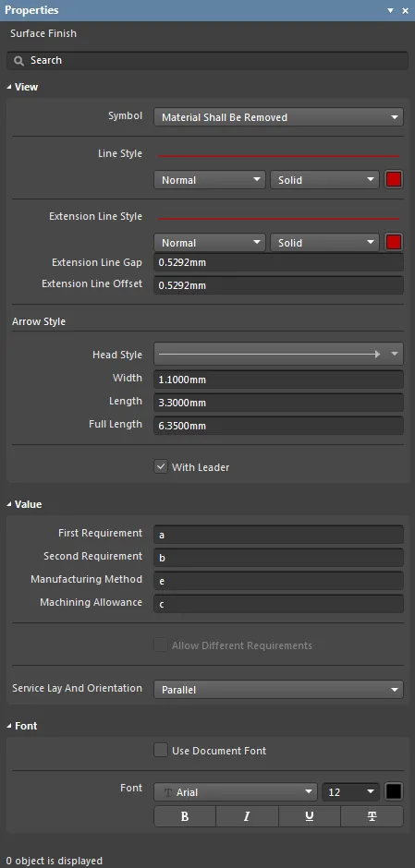Screen dimensions: 415x868
Task: Toggle Underline font formatting button
Action: [x=310, y=816]
